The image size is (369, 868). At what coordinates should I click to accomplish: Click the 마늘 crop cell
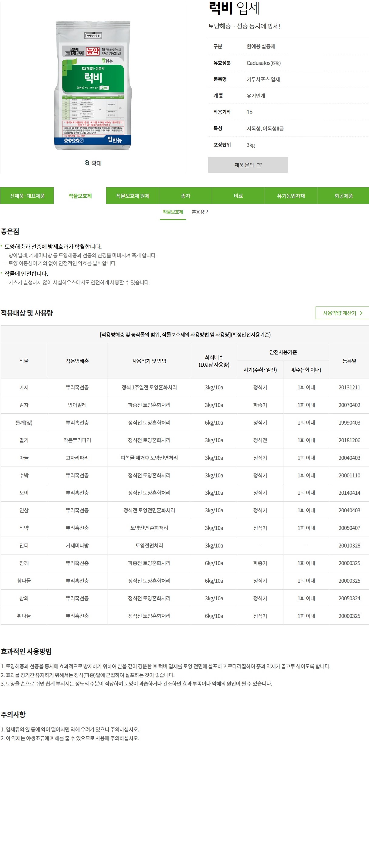(24, 458)
